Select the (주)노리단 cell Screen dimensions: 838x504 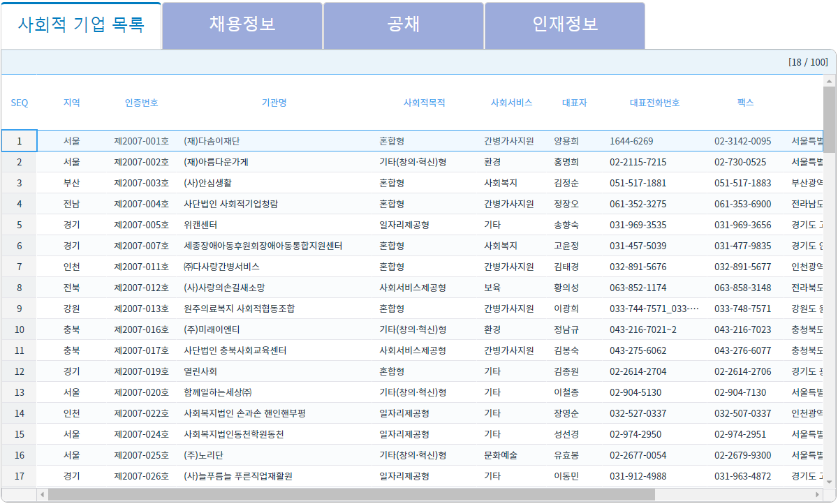point(274,455)
